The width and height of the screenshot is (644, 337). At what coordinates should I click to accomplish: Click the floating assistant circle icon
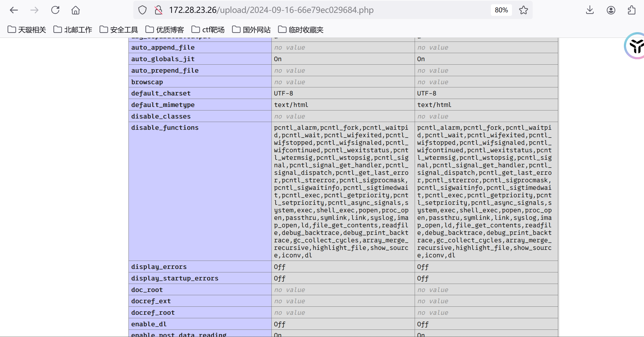click(x=636, y=46)
